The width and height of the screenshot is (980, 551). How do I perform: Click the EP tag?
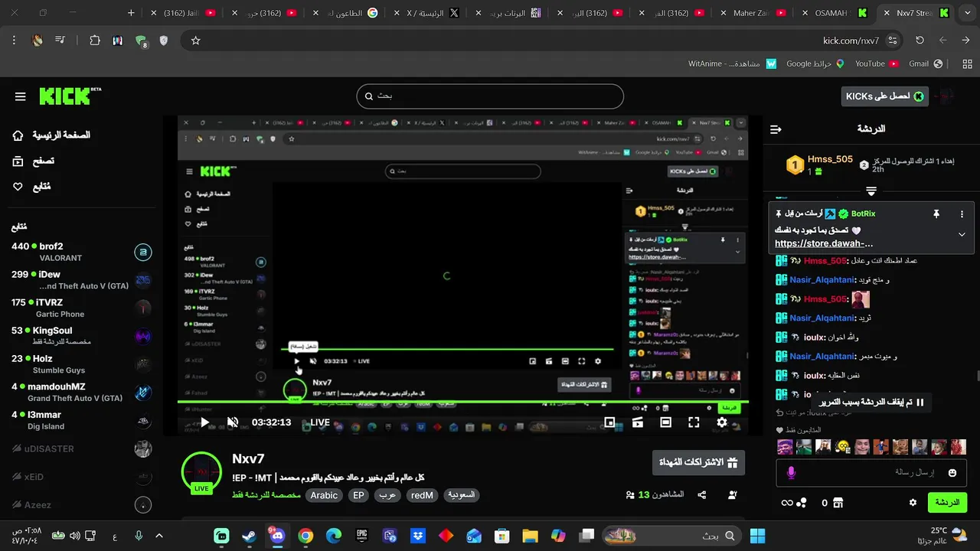tap(358, 495)
